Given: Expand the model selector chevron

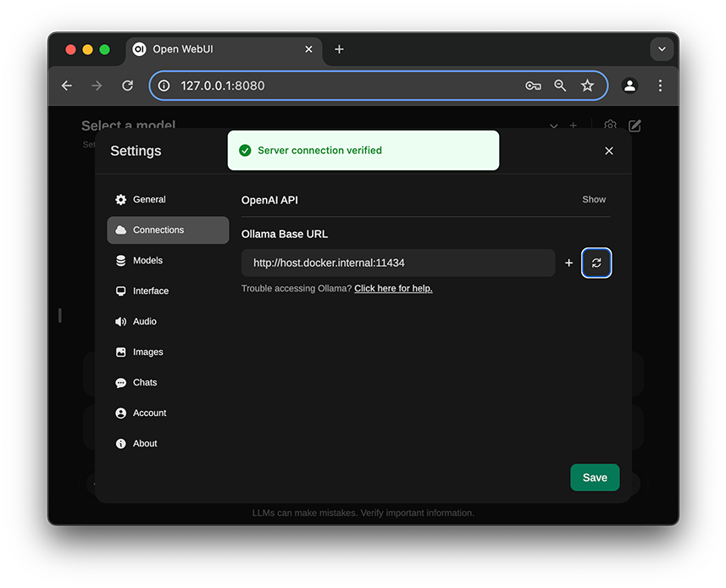Looking at the screenshot, I should click(x=553, y=125).
